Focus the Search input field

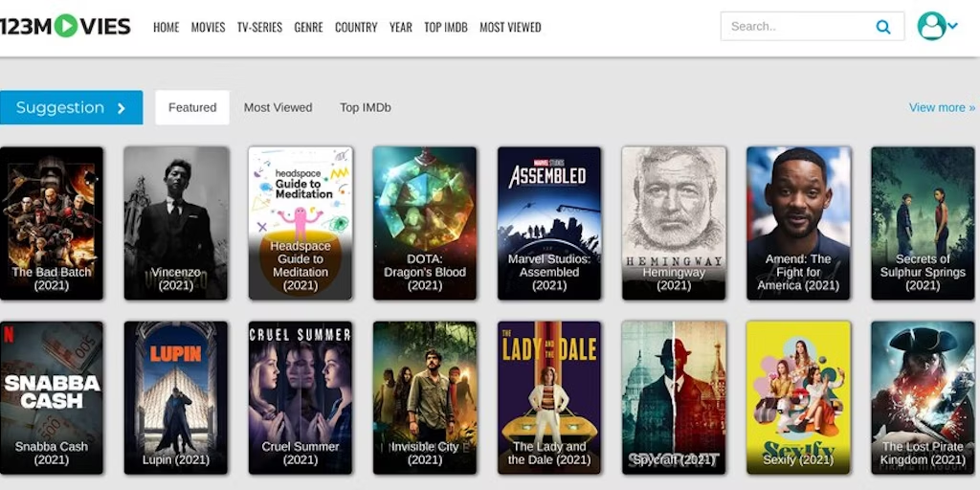click(812, 26)
